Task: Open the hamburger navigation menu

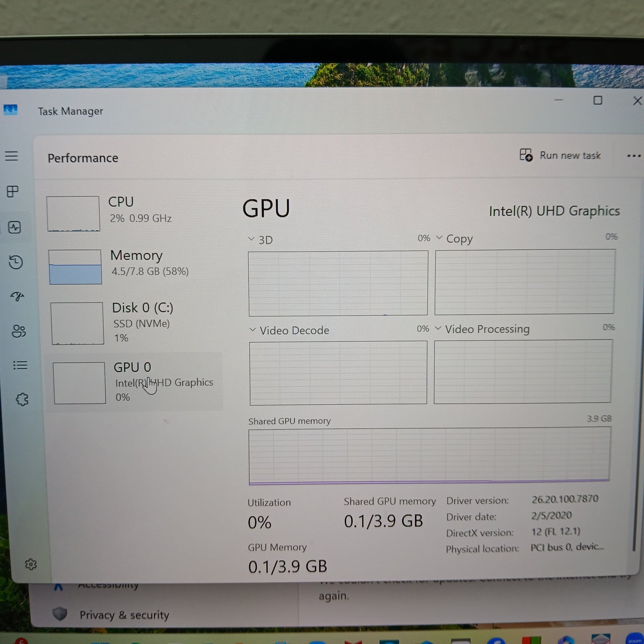Action: pos(12,156)
